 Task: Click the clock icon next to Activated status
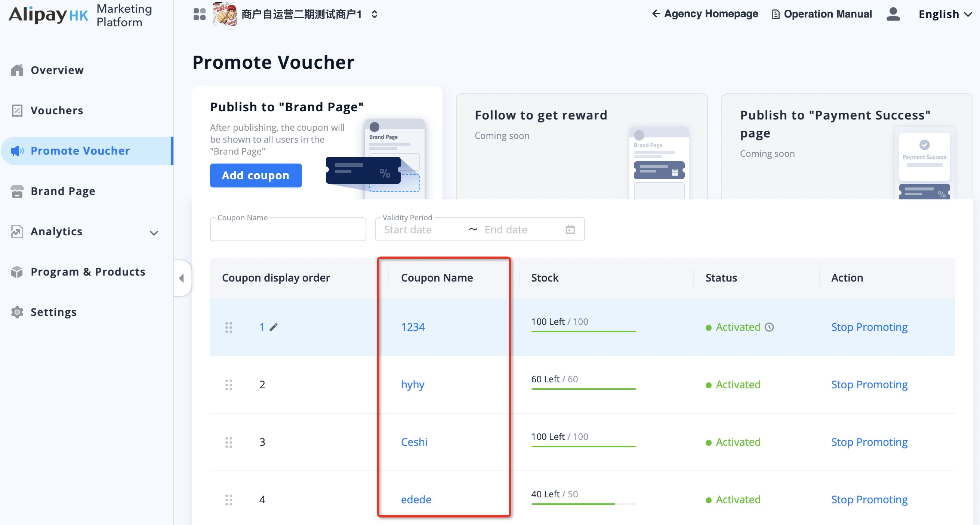tap(769, 327)
